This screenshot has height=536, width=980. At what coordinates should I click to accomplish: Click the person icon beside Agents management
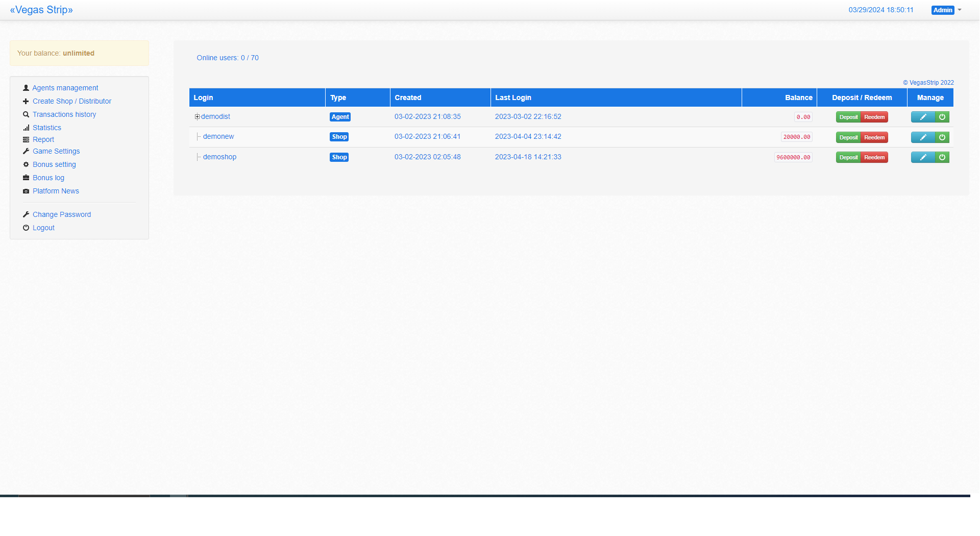(x=26, y=88)
